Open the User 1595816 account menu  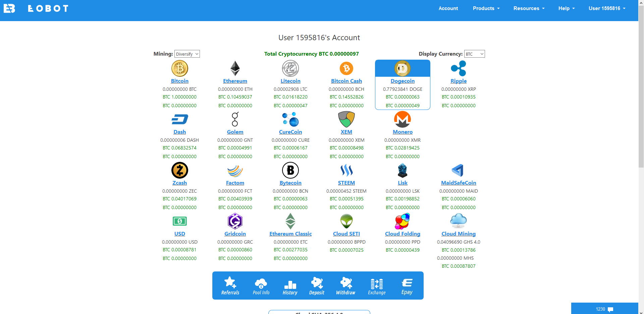coord(607,8)
